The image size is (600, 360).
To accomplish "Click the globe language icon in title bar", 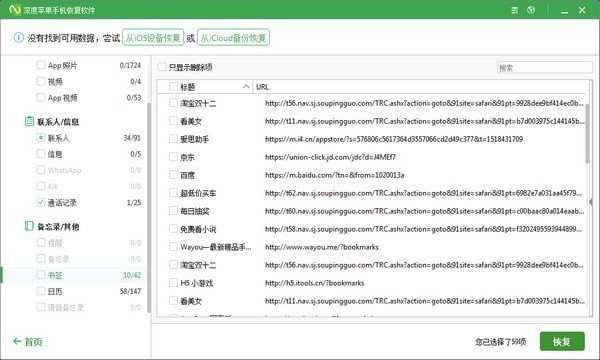I will pyautogui.click(x=531, y=10).
